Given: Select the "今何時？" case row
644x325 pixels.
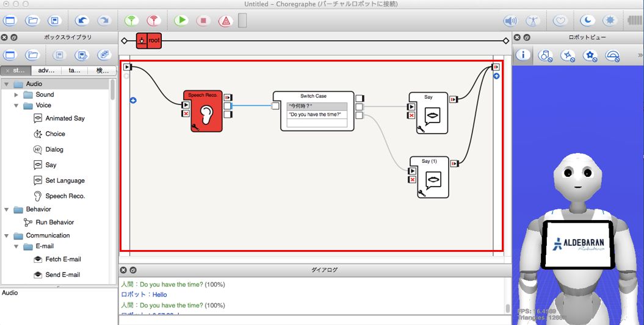Looking at the screenshot, I should (x=317, y=106).
